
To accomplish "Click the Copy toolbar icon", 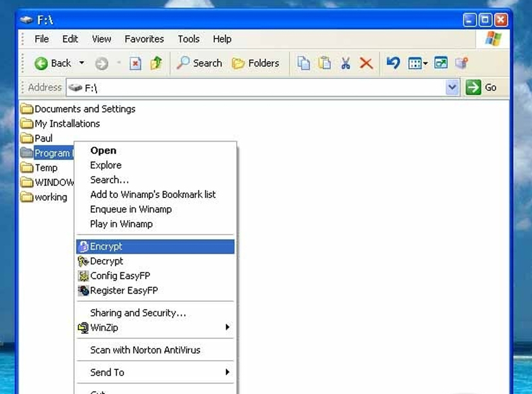I will 304,63.
